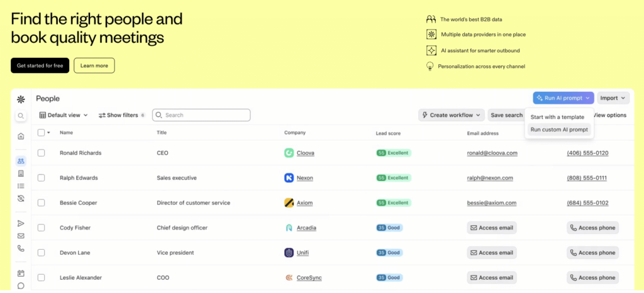This screenshot has width=644, height=293.
Task: Choose Start with a template
Action: 557,117
